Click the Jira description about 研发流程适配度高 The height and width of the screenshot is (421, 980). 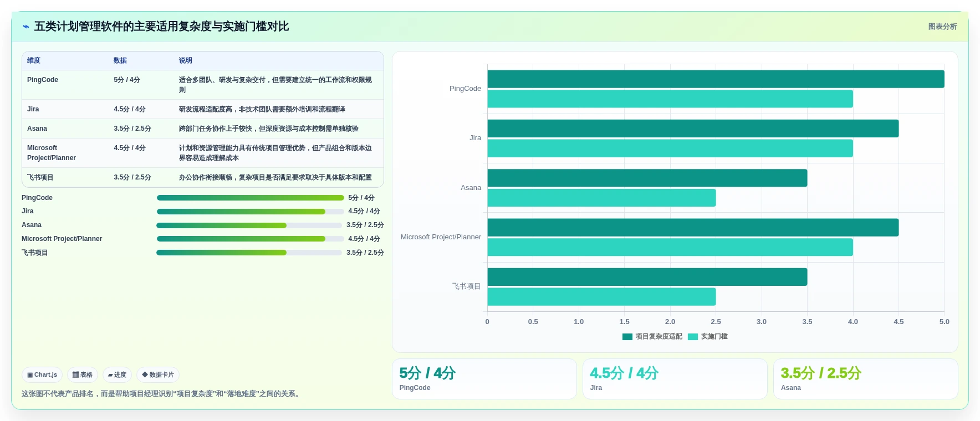pyautogui.click(x=262, y=109)
